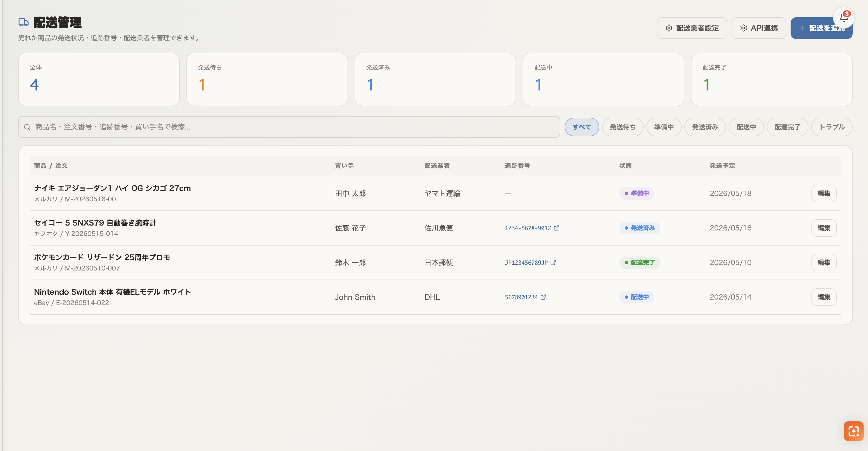Click the 配達完了 summary card
The width and height of the screenshot is (868, 451).
(771, 80)
